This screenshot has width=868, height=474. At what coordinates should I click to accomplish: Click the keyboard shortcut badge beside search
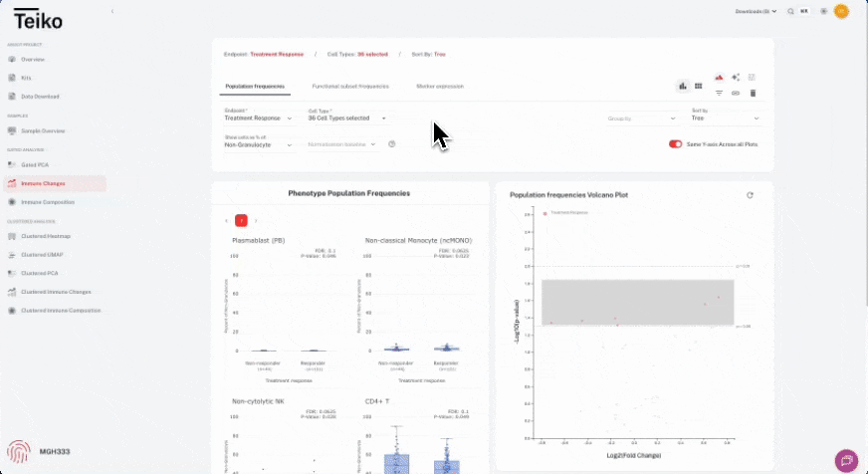[x=803, y=11]
